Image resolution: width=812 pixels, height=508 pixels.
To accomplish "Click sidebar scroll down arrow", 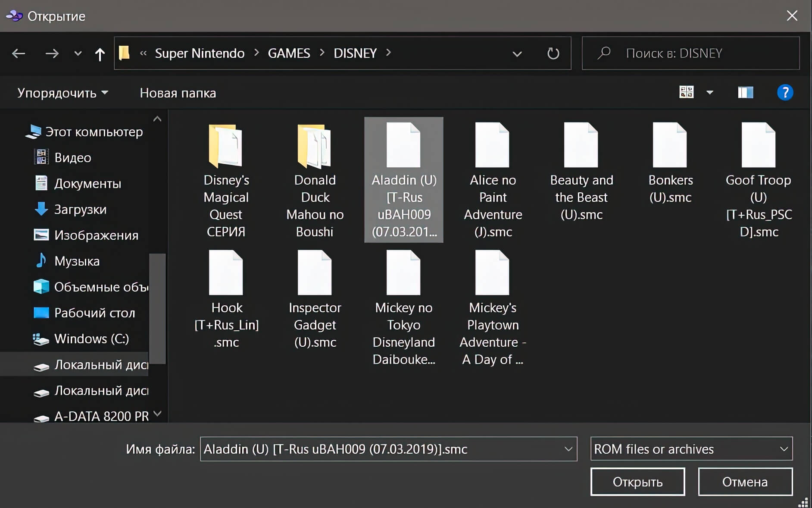I will click(157, 414).
